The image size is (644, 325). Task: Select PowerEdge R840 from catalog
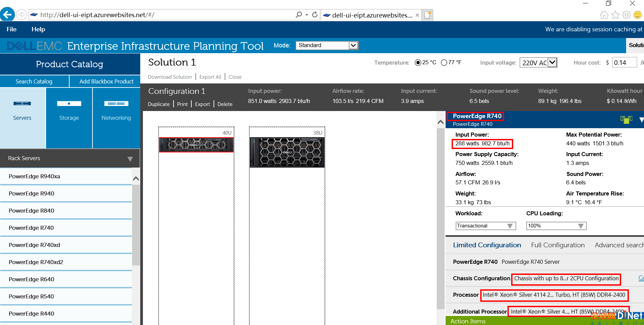66,211
